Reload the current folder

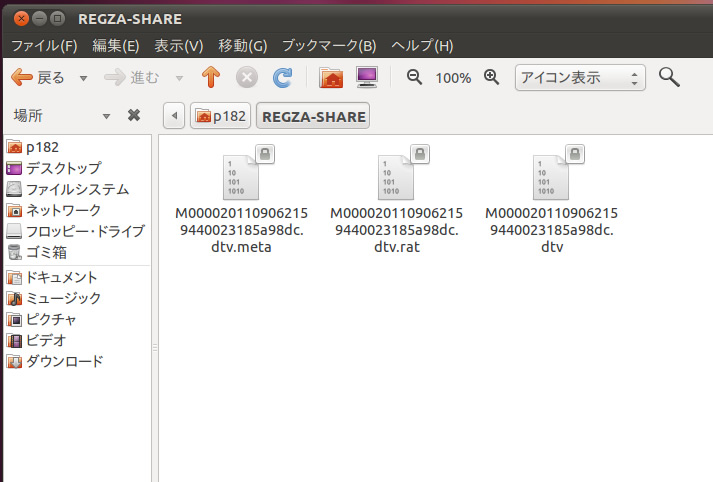(x=282, y=77)
